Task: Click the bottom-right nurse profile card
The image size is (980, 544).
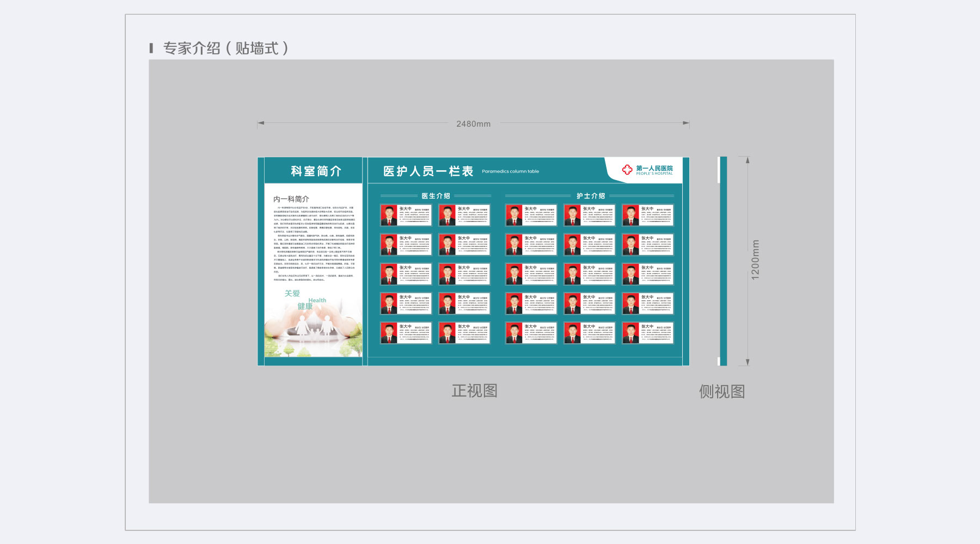Action: tap(648, 333)
